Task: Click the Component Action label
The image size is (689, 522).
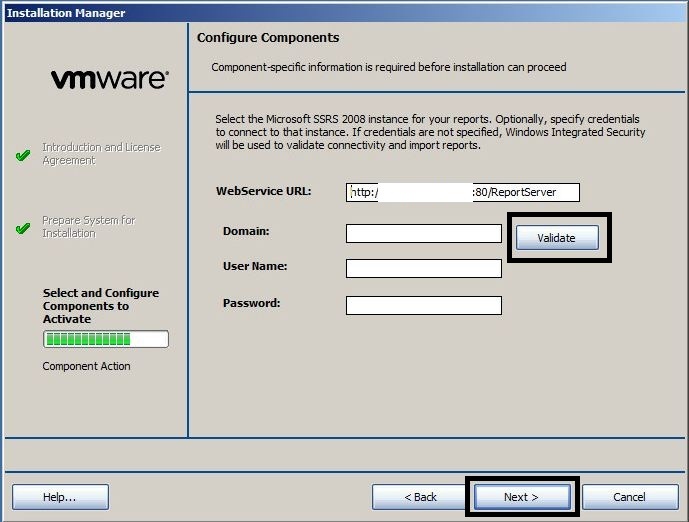Action: (x=86, y=366)
